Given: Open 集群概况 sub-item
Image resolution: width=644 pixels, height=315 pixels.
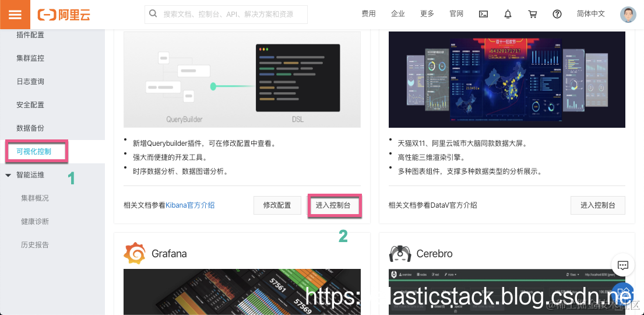Looking at the screenshot, I should point(35,198).
